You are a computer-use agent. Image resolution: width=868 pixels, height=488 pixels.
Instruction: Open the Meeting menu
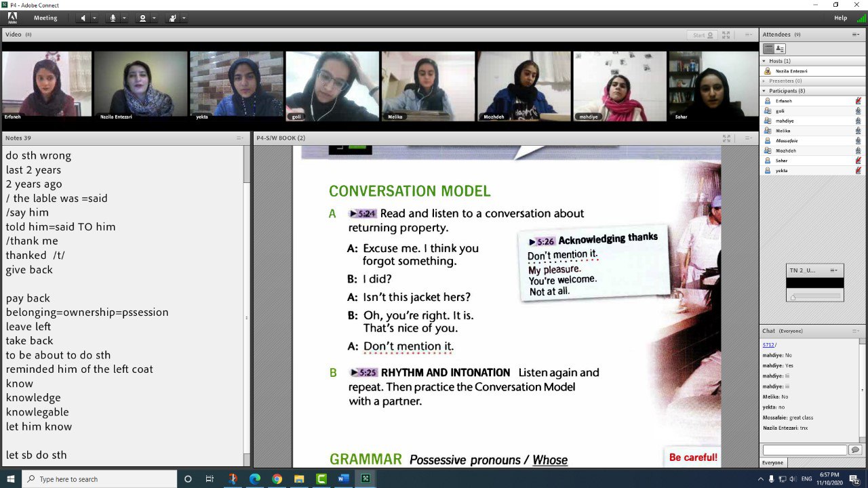click(x=45, y=18)
